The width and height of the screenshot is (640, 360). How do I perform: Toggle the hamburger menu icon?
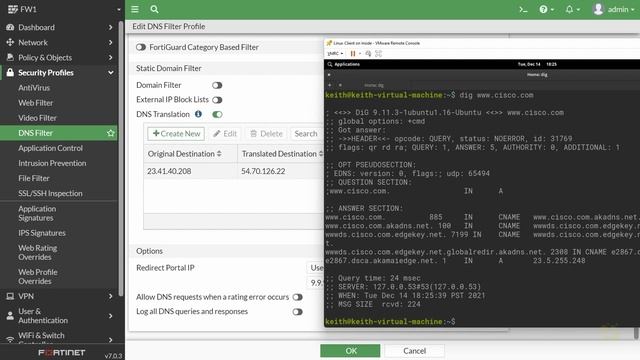click(135, 9)
